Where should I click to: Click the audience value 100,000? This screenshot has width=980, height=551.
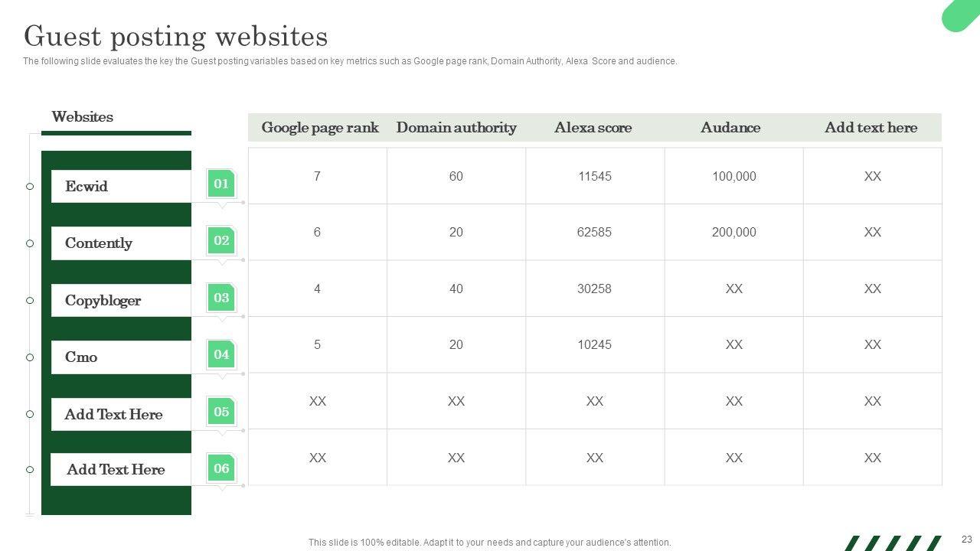click(733, 176)
